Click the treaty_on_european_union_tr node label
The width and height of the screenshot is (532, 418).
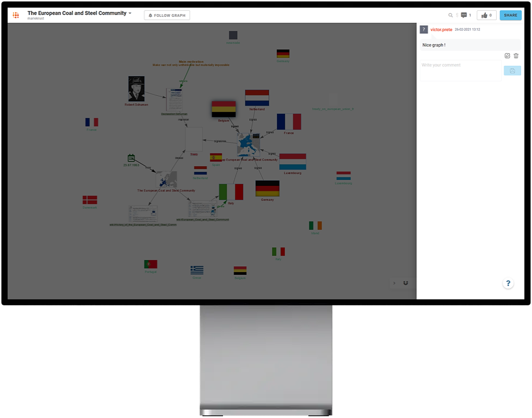333,109
